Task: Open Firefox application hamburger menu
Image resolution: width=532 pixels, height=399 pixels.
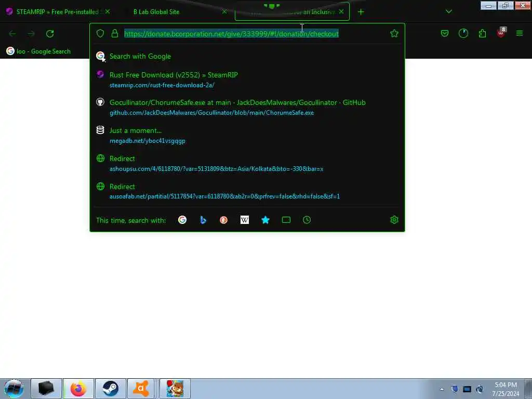Action: 520,33
